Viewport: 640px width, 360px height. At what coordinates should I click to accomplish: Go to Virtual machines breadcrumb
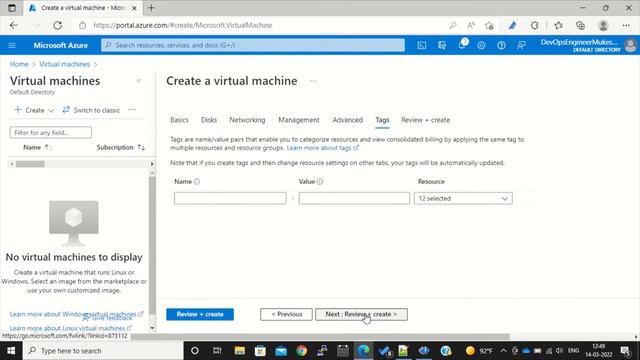pos(64,64)
